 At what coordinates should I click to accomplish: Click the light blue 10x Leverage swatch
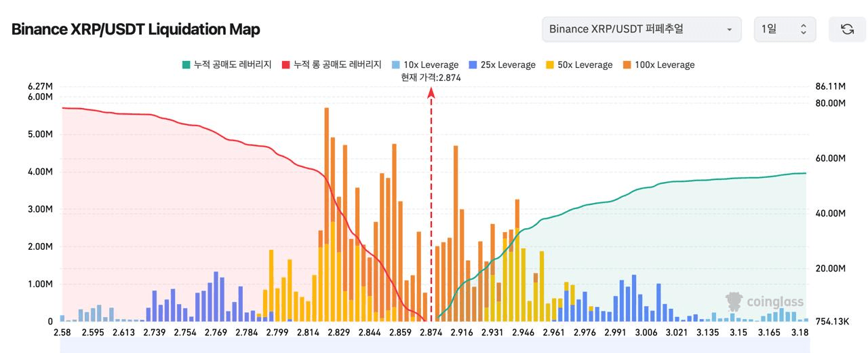[395, 64]
